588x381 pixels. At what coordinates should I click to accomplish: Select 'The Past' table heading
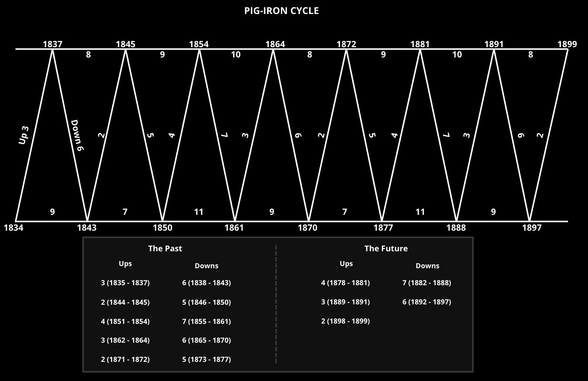pyautogui.click(x=165, y=248)
